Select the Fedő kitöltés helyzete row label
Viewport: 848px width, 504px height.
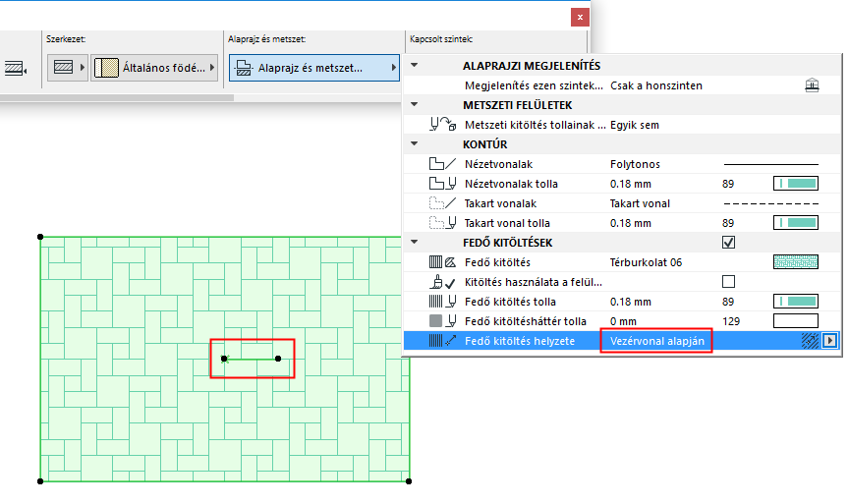pos(520,341)
